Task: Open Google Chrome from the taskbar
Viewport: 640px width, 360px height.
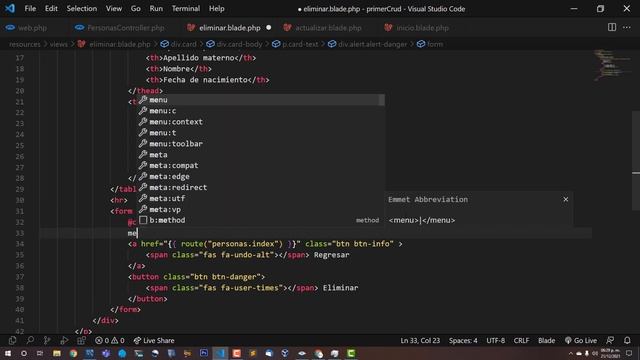Action: pos(73,353)
